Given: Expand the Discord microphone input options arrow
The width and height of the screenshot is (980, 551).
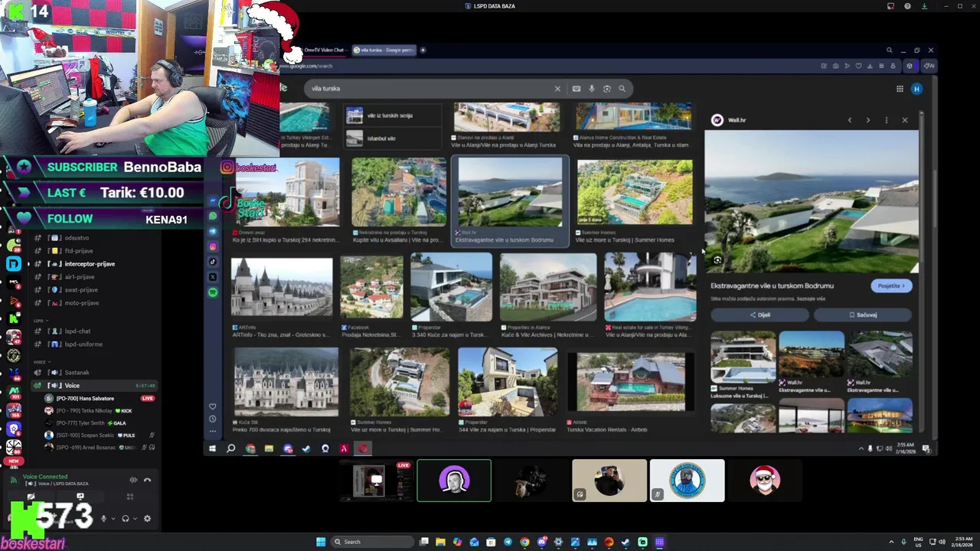Looking at the screenshot, I should 113,518.
